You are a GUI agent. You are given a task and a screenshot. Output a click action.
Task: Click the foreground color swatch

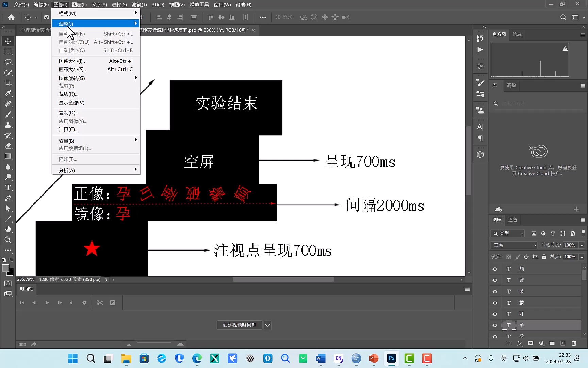(x=5, y=268)
